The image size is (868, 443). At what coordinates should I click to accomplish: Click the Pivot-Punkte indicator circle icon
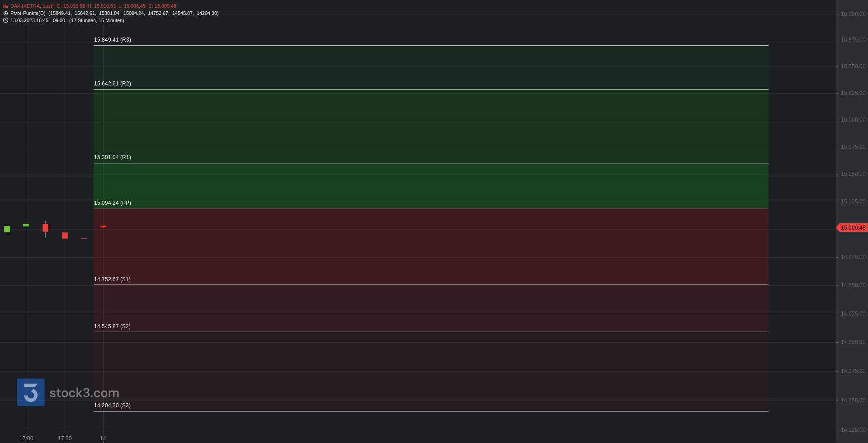[5, 14]
